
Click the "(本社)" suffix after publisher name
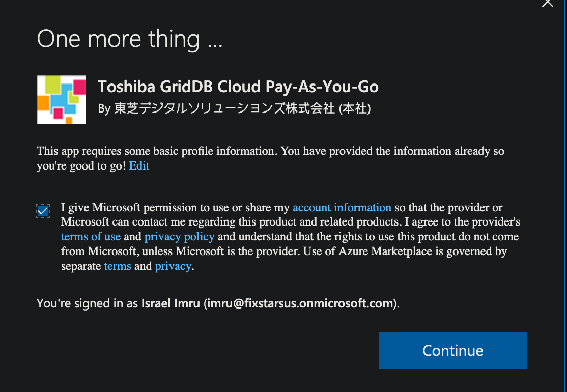click(355, 108)
